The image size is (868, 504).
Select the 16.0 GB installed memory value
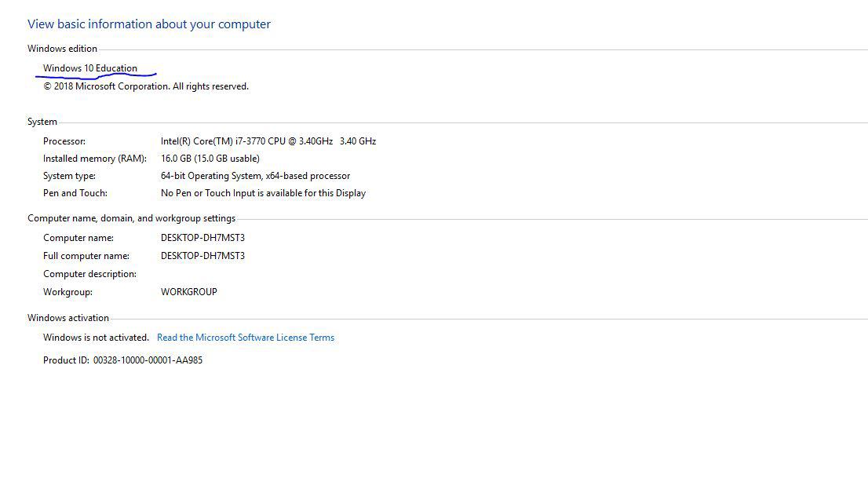[210, 159]
